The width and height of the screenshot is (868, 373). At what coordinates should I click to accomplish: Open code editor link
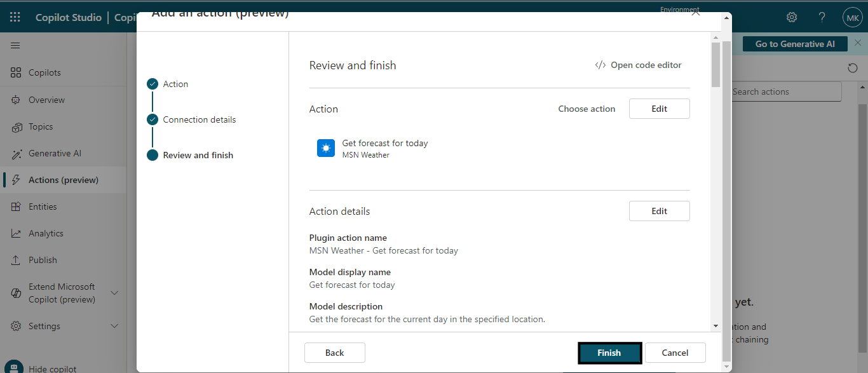tap(638, 65)
